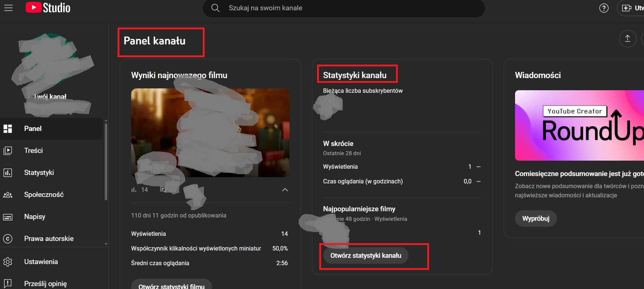This screenshot has width=644, height=289.
Task: Click Otwórz statystyki kanału button
Action: (x=366, y=256)
